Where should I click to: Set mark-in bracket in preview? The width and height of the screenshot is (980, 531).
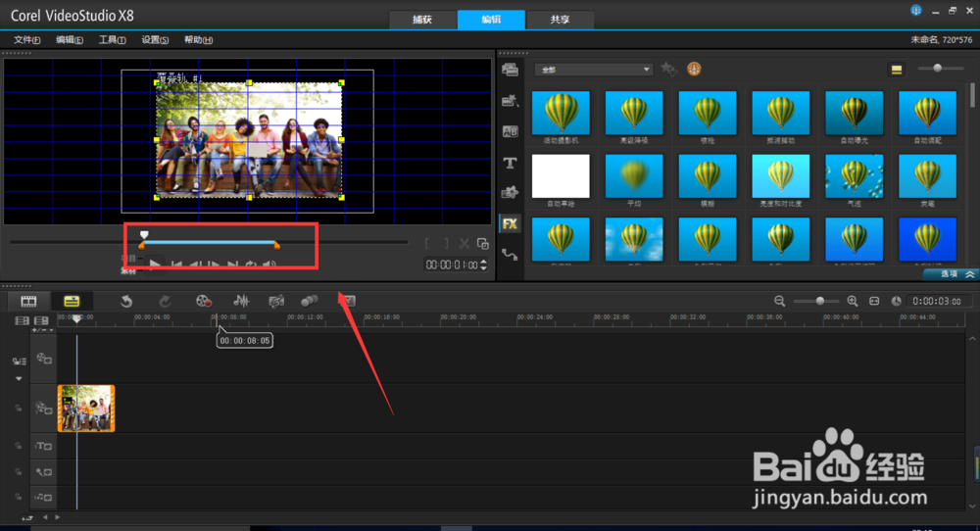(427, 244)
